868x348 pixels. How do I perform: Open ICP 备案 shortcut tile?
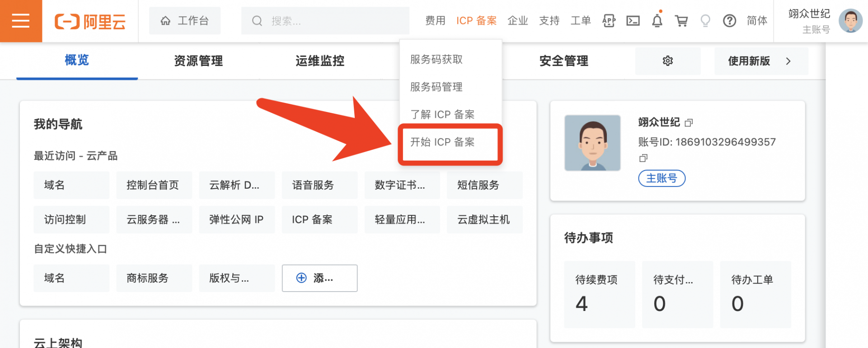pyautogui.click(x=319, y=219)
